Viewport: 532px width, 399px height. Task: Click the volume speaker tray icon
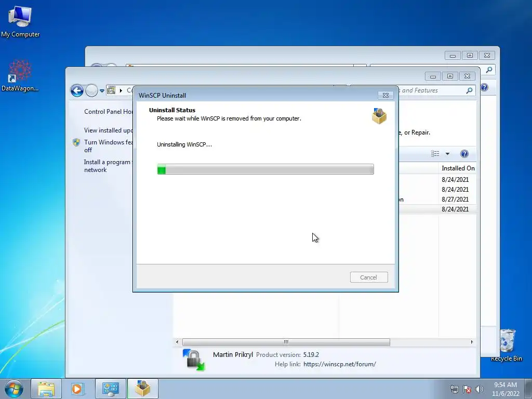click(x=480, y=389)
